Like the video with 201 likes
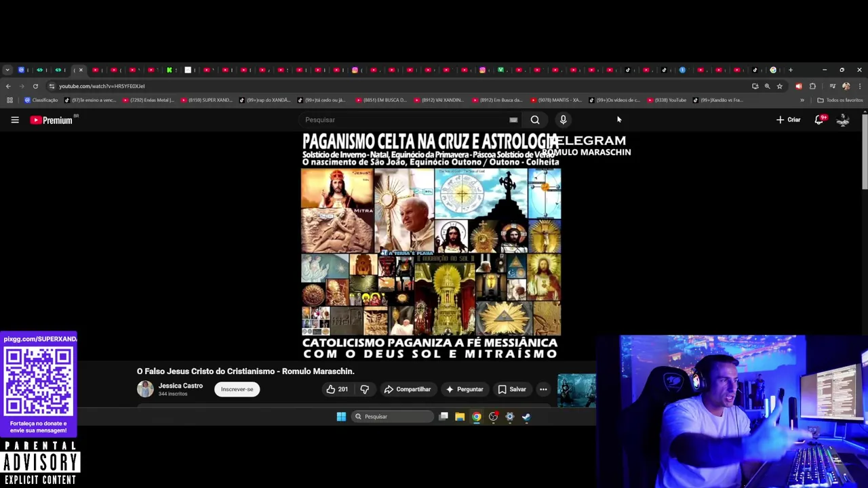Screen dimensions: 868x488 coord(337,390)
